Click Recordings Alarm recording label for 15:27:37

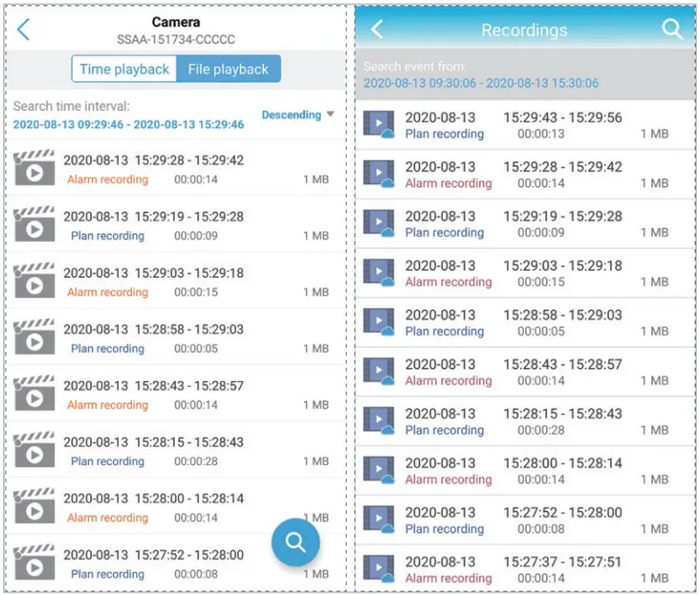pos(448,578)
